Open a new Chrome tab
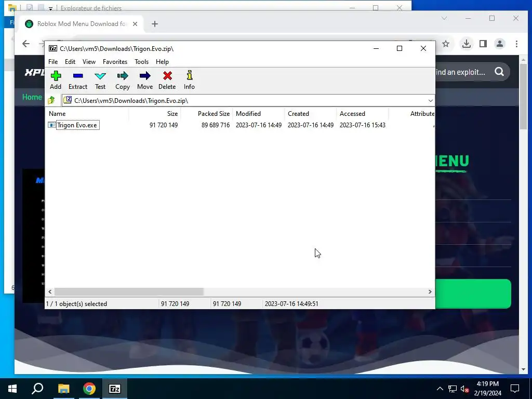532x399 pixels. point(155,24)
